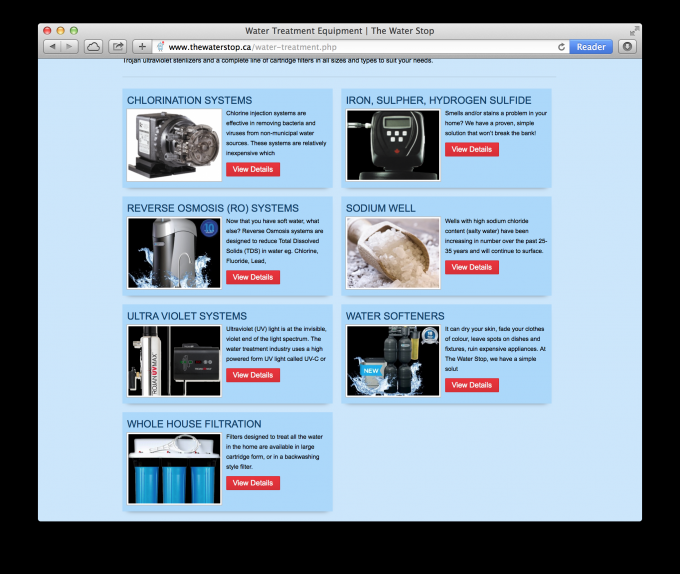Open the Downloads icon at toolbar right
This screenshot has width=680, height=574.
pyautogui.click(x=627, y=47)
